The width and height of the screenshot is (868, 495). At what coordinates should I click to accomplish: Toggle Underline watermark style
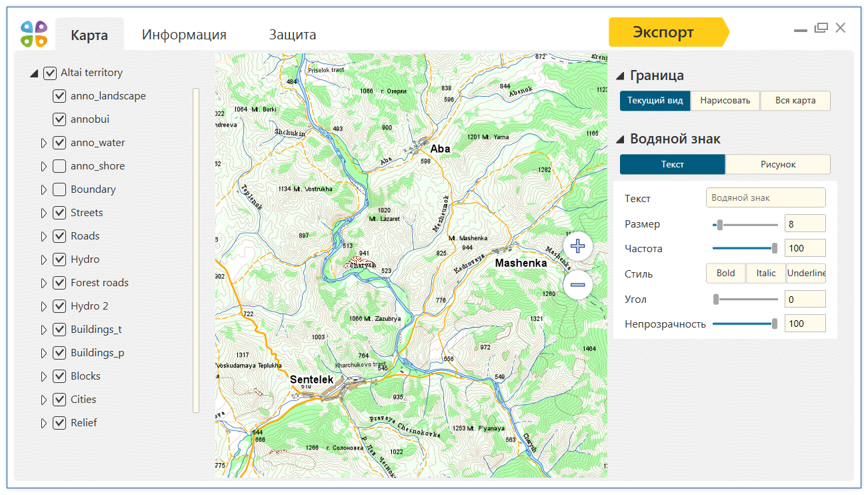coord(806,273)
